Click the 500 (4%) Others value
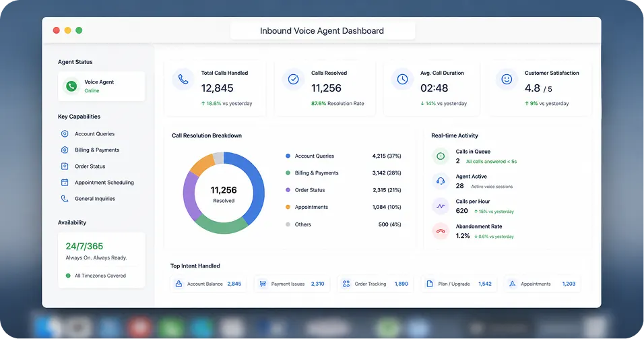Screen dimensions: 644x339 390,224
